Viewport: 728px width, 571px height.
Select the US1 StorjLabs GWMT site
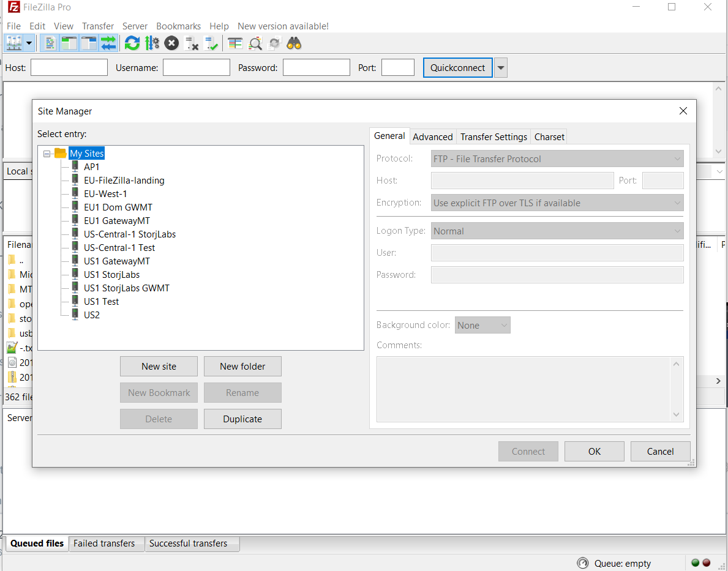click(126, 288)
